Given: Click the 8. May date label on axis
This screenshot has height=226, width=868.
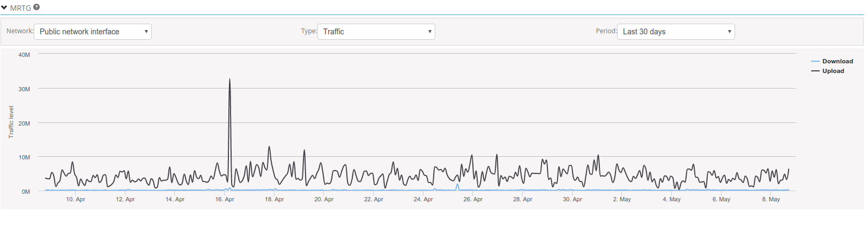Looking at the screenshot, I should pyautogui.click(x=771, y=199).
